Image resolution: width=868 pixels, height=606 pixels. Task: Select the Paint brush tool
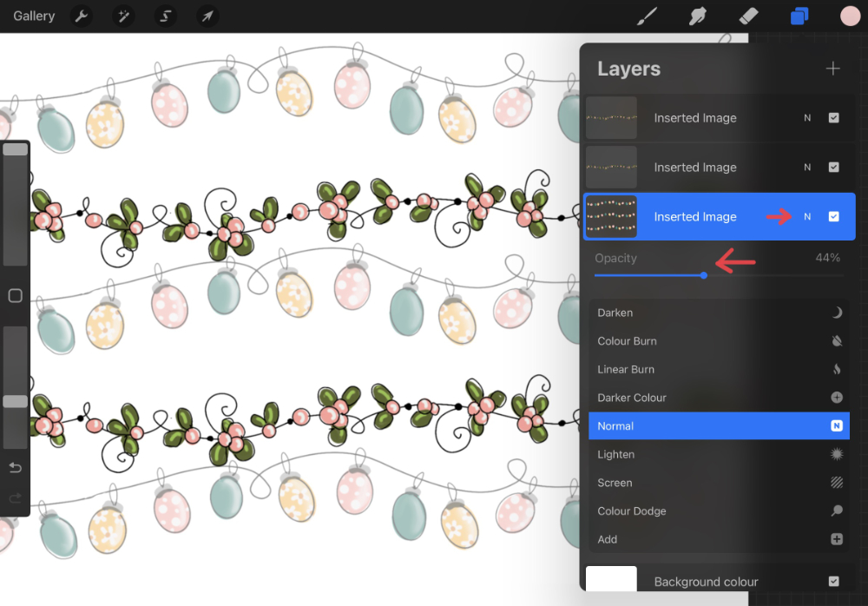pyautogui.click(x=647, y=15)
